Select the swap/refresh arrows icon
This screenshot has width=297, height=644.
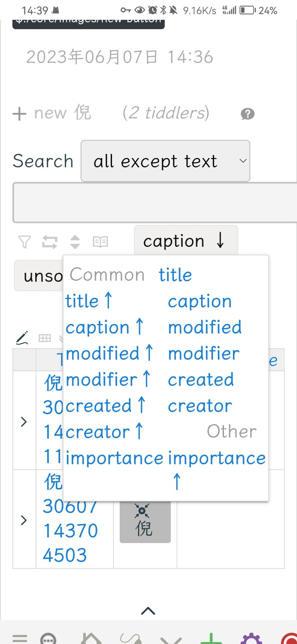pos(50,241)
